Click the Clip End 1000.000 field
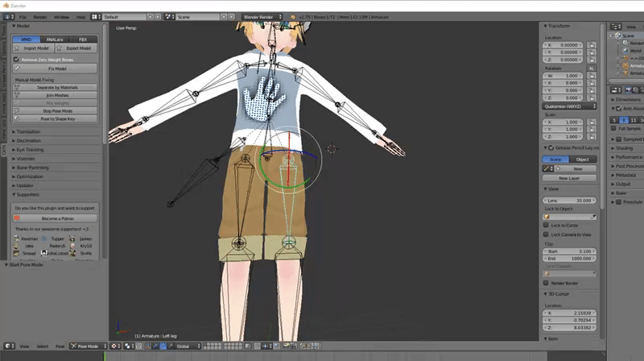 click(569, 259)
